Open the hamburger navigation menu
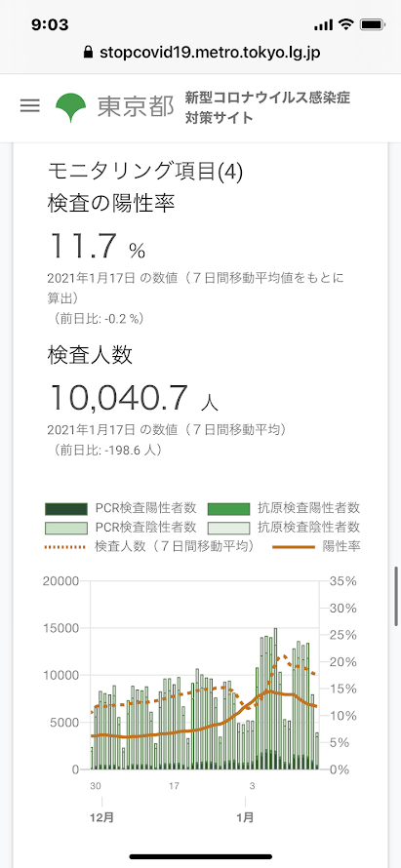 coord(30,105)
